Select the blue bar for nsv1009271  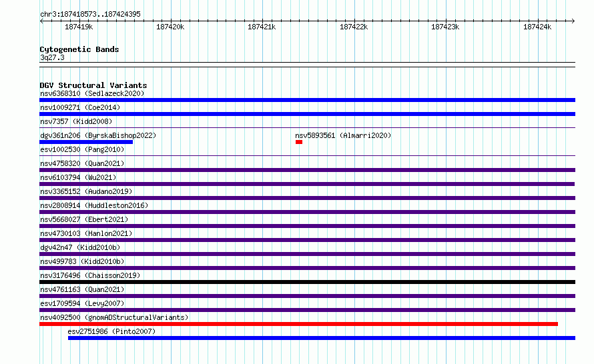pyautogui.click(x=307, y=114)
